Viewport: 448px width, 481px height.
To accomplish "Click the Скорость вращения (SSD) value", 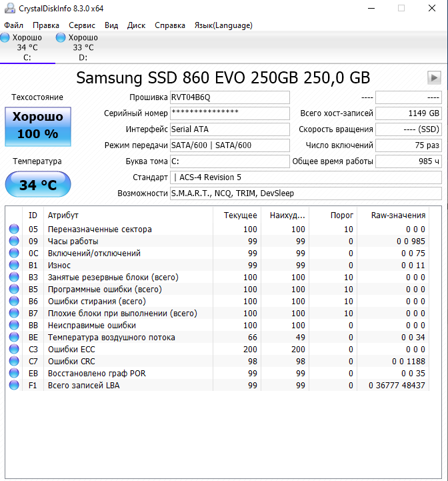I will 409,129.
